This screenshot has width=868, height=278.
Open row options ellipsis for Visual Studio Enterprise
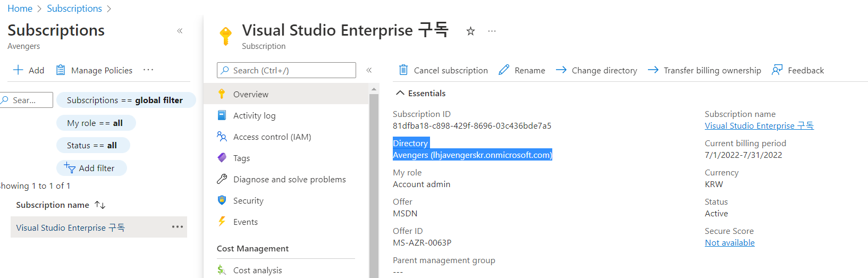(x=178, y=227)
